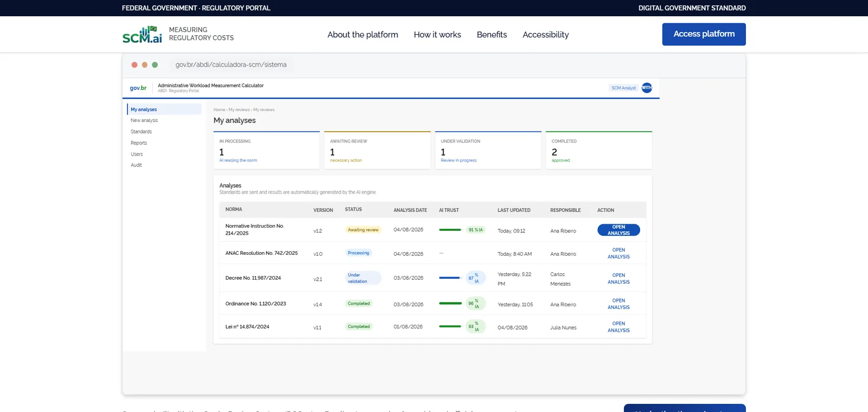The width and height of the screenshot is (868, 412).
Task: Click the Completed badge for Lei nº 14.874/2024
Action: click(359, 326)
